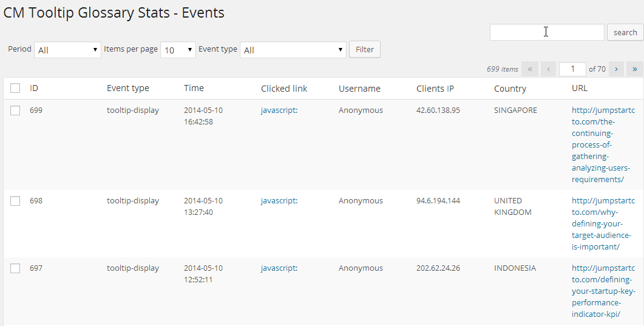The height and width of the screenshot is (326, 644).
Task: Open the Period dropdown
Action: 67,50
